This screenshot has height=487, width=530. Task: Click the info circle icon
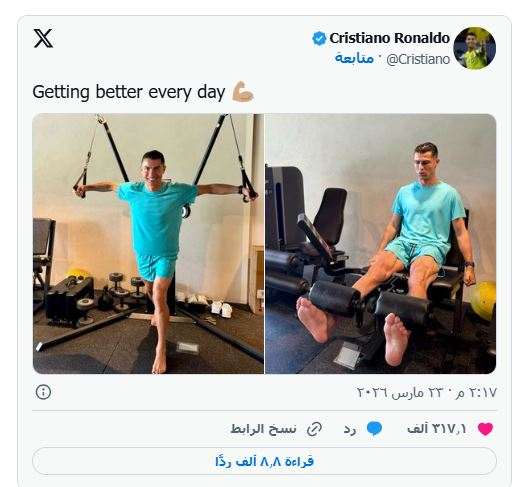pyautogui.click(x=43, y=392)
